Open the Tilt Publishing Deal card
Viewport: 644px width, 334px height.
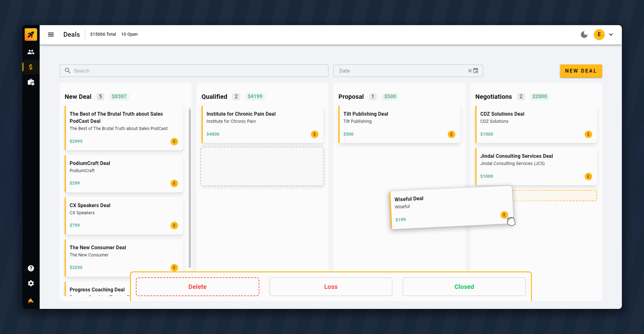399,124
